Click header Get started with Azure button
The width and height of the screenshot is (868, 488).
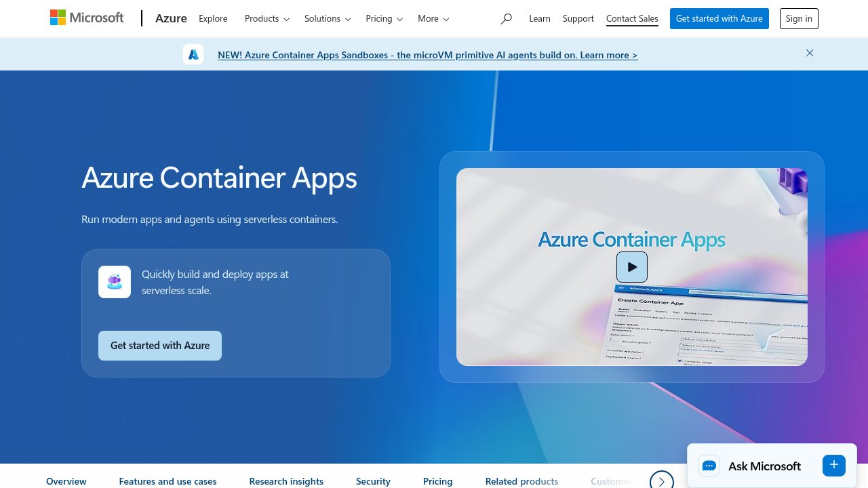point(719,19)
